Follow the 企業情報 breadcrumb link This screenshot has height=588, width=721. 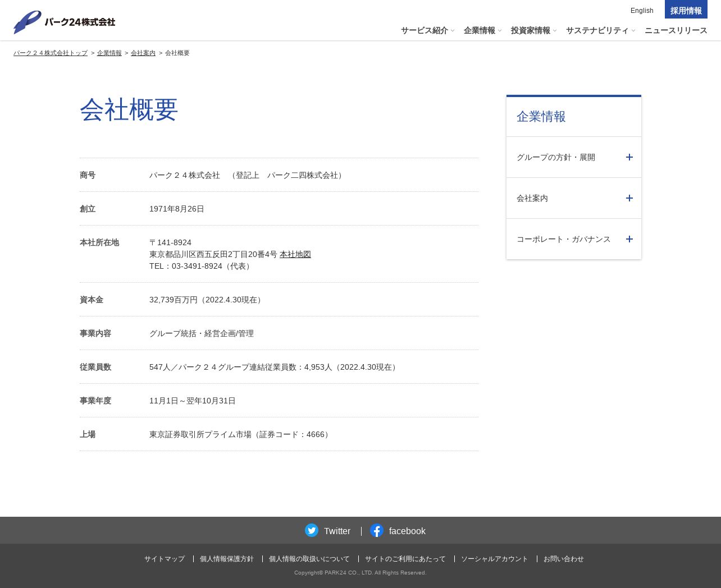(x=109, y=53)
